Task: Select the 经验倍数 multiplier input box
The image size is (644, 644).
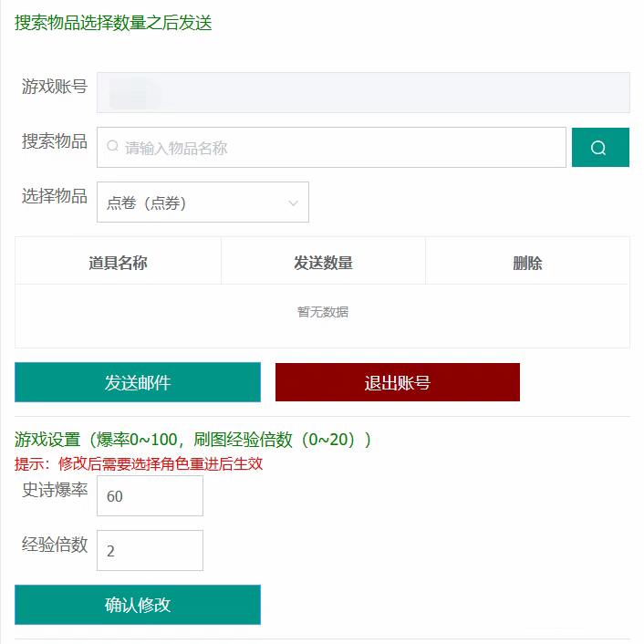Action: (x=150, y=551)
